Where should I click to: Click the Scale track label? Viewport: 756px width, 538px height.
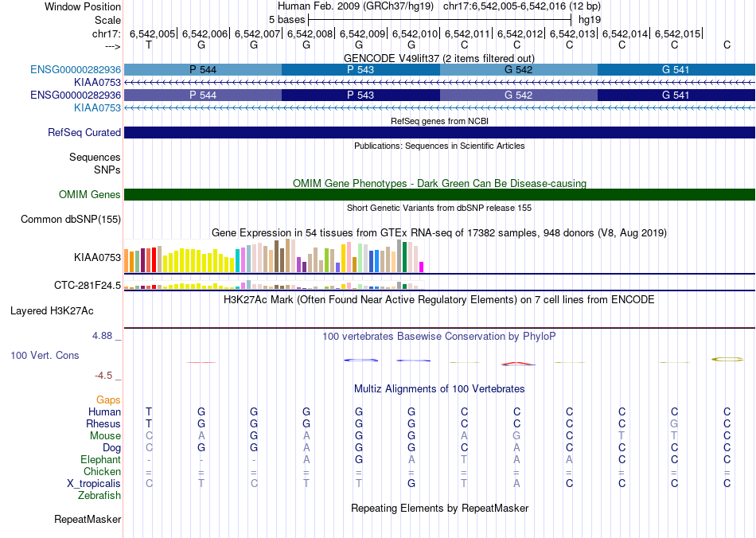tap(107, 20)
